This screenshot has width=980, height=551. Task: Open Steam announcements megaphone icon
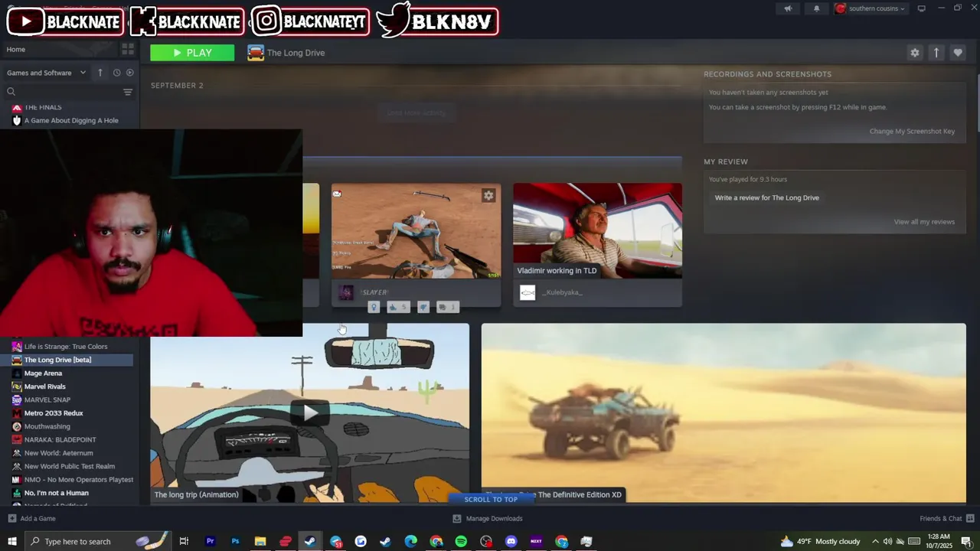point(788,8)
